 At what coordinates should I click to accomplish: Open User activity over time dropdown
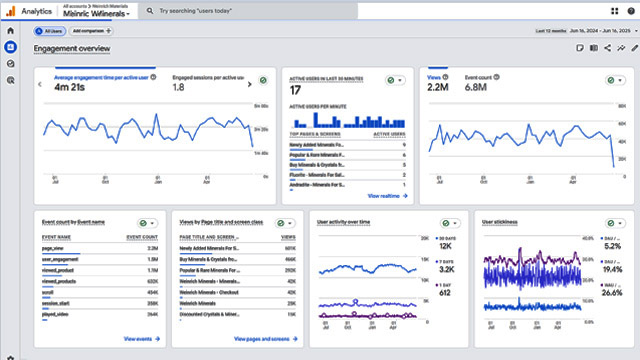click(x=450, y=223)
